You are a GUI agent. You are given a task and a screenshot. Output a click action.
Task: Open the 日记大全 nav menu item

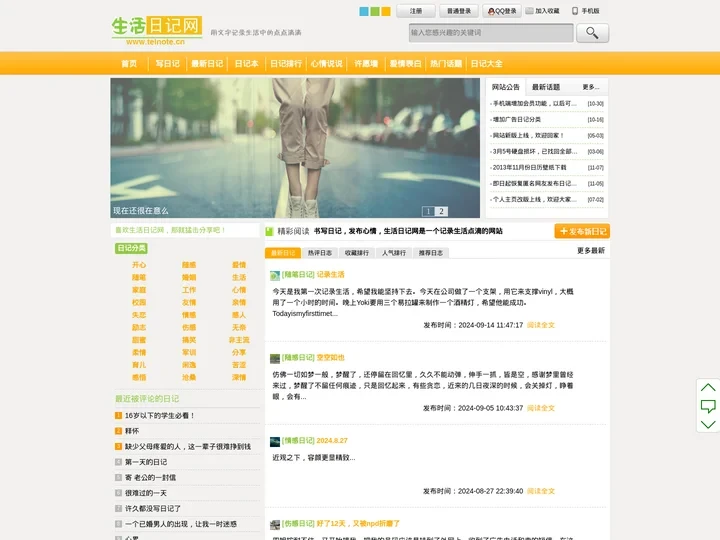[486, 63]
